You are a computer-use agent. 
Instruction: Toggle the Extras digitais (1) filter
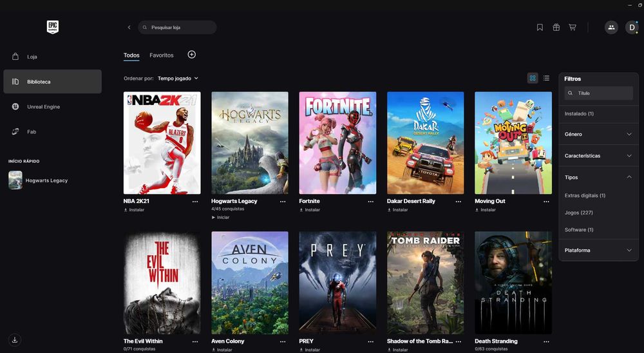(x=585, y=195)
